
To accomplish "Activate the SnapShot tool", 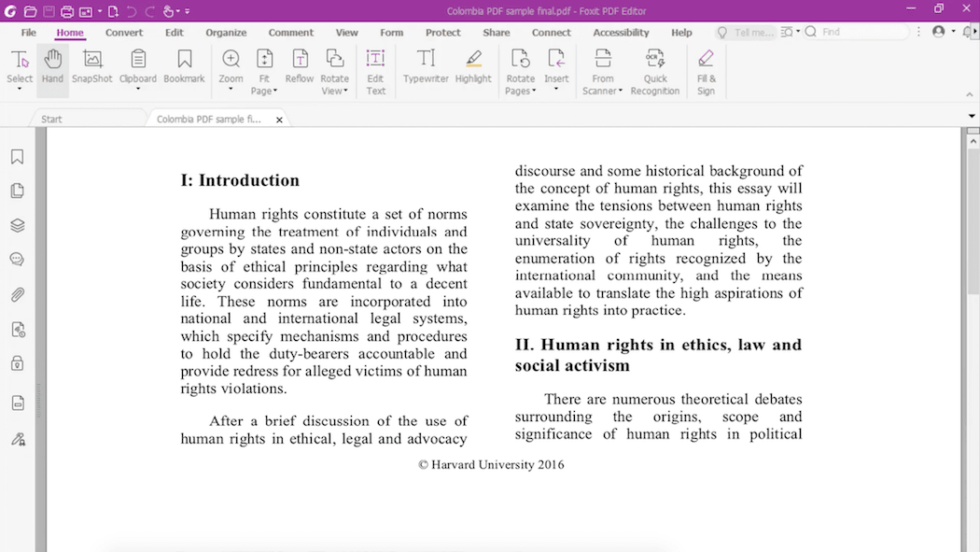I will 92,67.
